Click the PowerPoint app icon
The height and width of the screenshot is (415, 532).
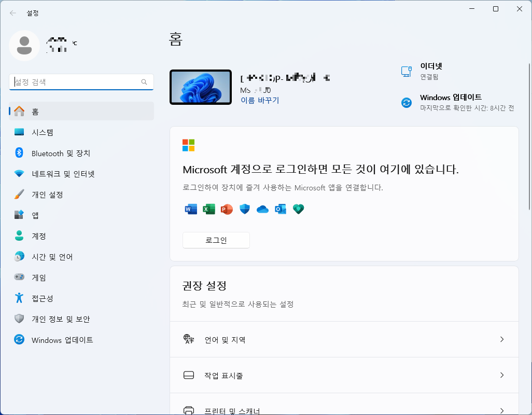pyautogui.click(x=227, y=209)
